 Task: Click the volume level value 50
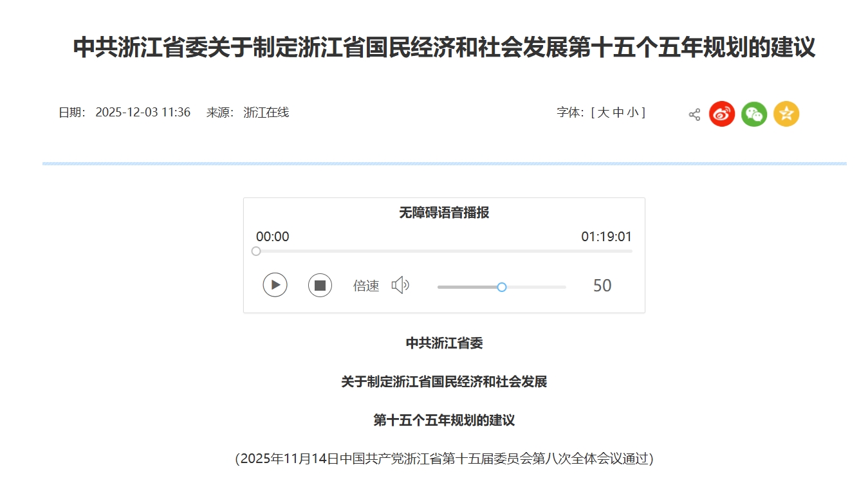pyautogui.click(x=602, y=286)
